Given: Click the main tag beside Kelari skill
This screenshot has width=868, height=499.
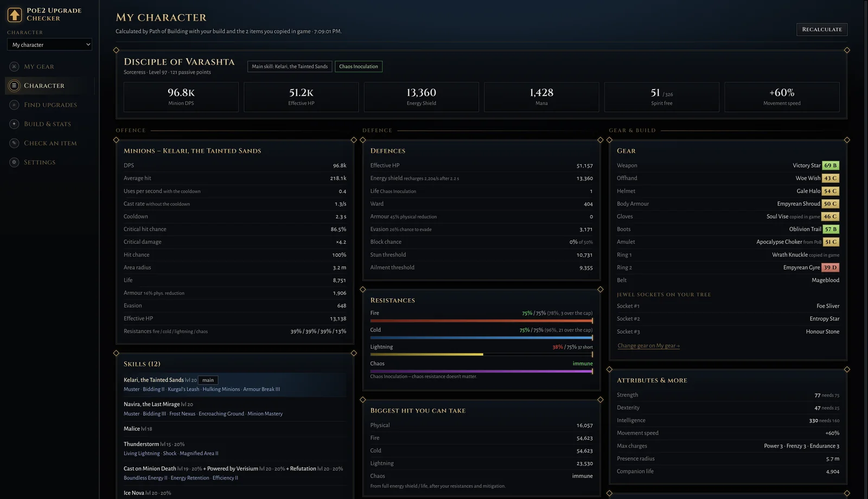Looking at the screenshot, I should (208, 380).
